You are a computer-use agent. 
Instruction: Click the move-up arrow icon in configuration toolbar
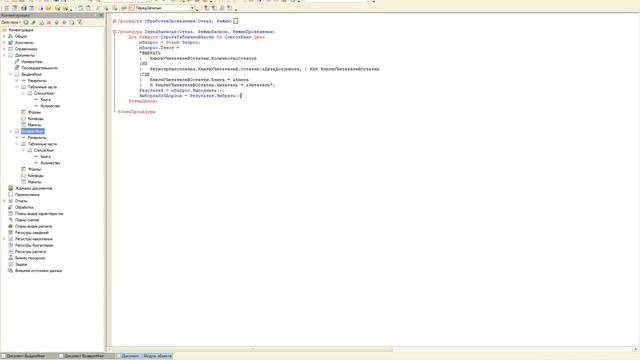coord(57,22)
